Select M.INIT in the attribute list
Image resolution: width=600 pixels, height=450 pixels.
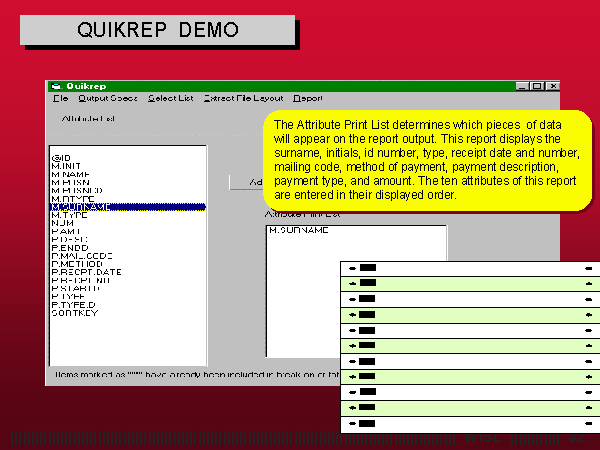(67, 166)
